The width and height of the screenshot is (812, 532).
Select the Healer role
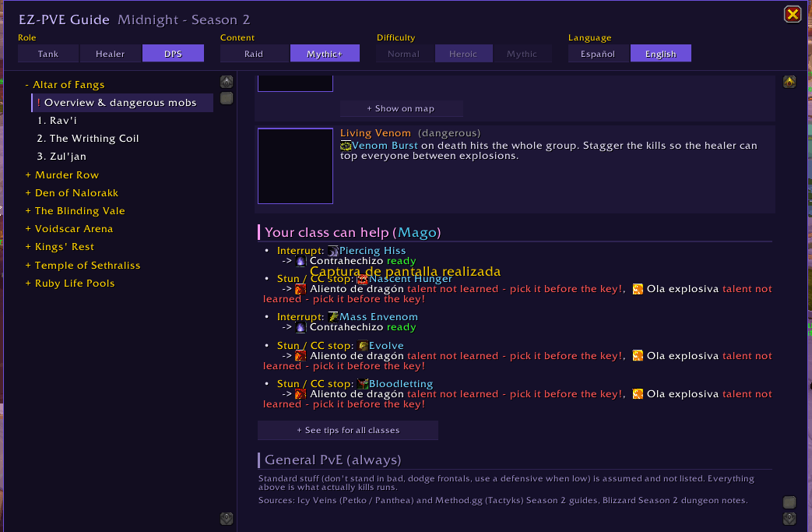(111, 54)
